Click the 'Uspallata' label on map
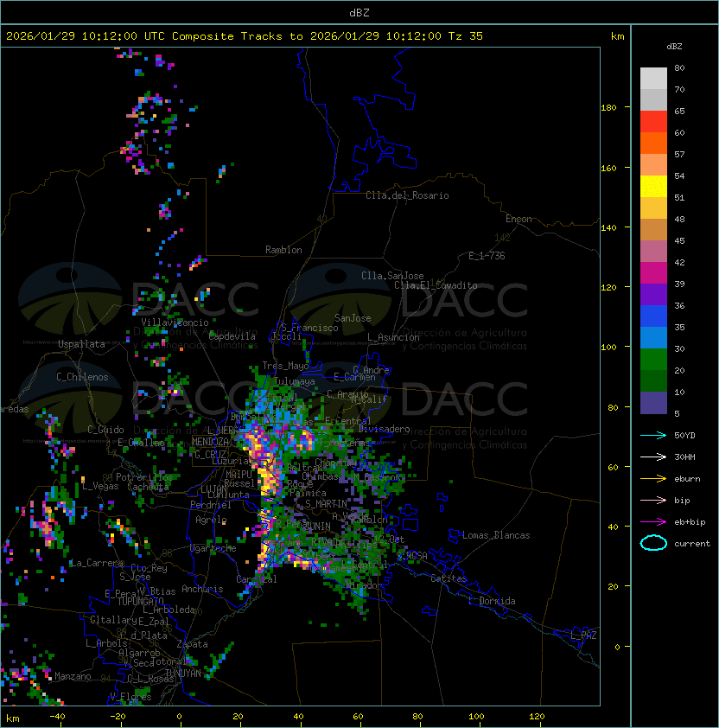 (x=81, y=344)
